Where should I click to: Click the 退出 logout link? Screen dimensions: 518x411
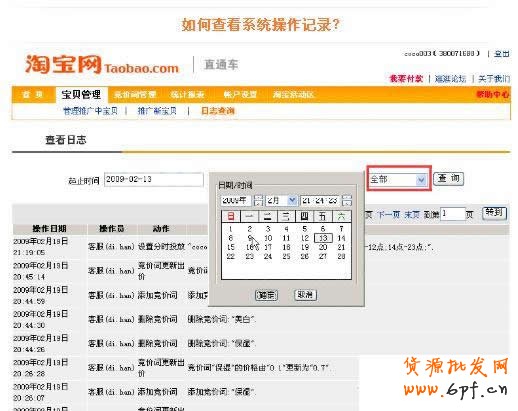click(502, 54)
